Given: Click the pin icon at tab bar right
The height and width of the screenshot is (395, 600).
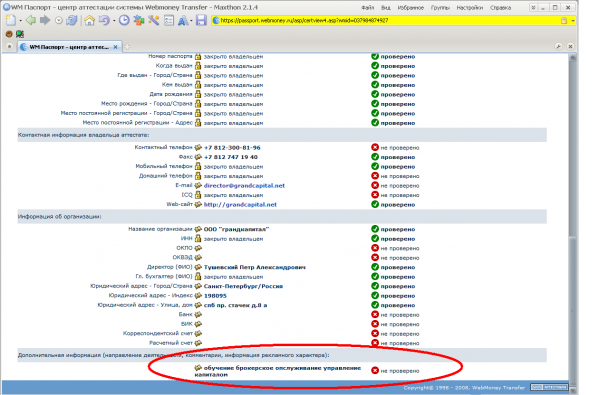Looking at the screenshot, I should pyautogui.click(x=558, y=46).
